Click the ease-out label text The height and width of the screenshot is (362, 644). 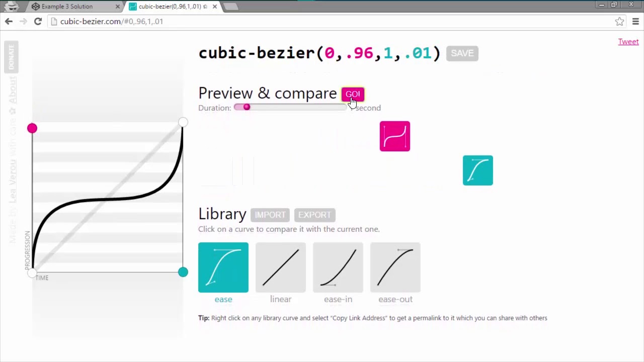point(395,299)
